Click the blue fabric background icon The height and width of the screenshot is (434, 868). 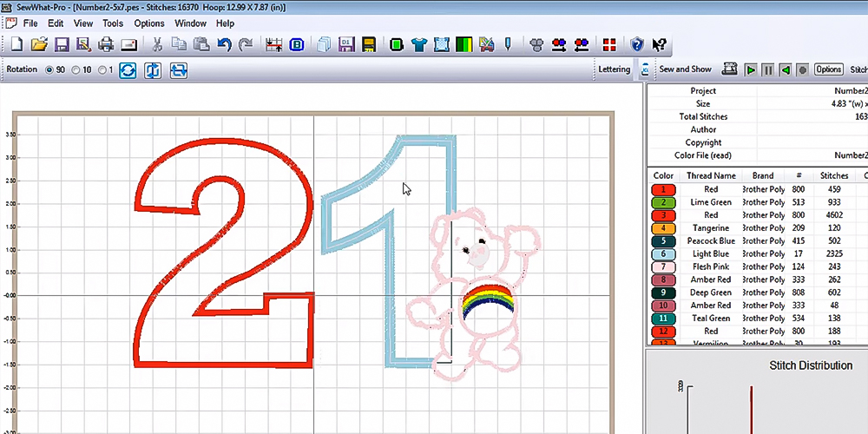[441, 44]
